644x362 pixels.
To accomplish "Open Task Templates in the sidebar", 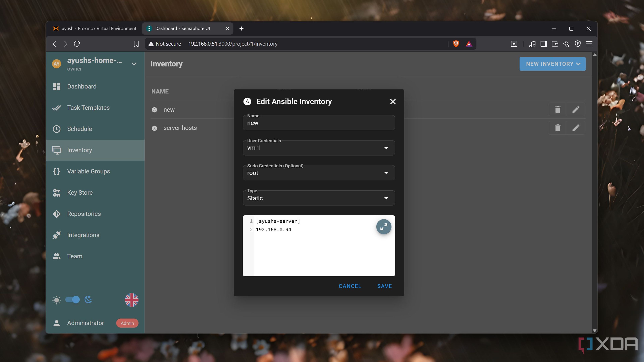I will pos(95,108).
